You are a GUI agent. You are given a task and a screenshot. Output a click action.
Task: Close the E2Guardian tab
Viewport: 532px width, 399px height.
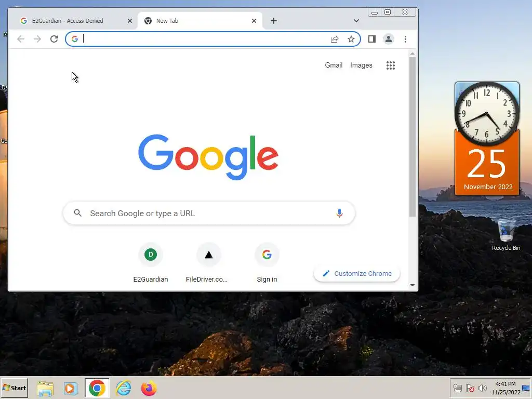pyautogui.click(x=129, y=21)
